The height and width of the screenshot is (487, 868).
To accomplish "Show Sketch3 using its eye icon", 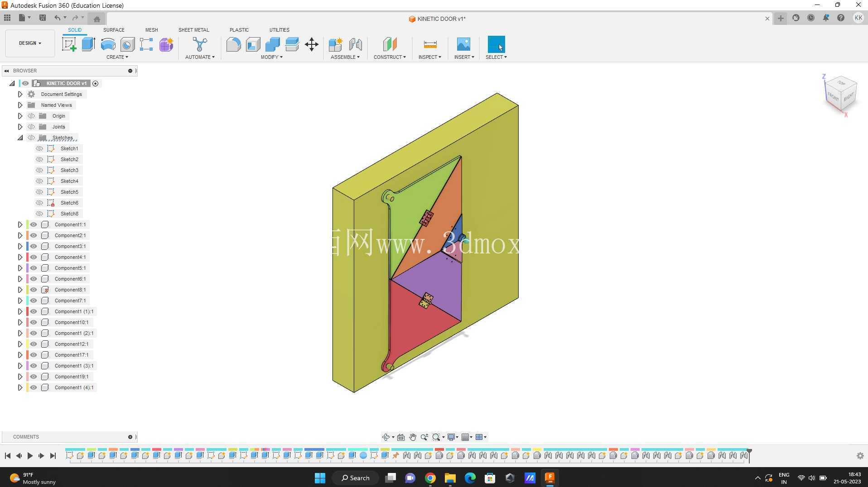I will click(39, 170).
